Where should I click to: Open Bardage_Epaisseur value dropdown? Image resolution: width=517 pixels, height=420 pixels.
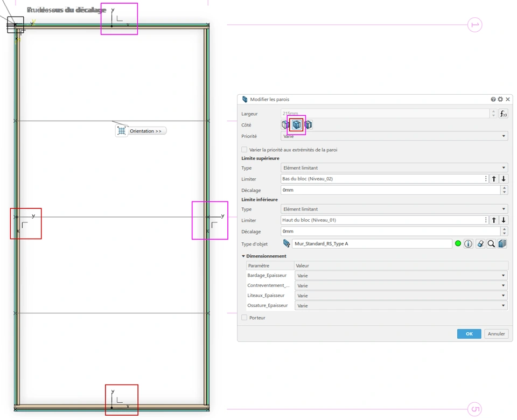pyautogui.click(x=401, y=276)
